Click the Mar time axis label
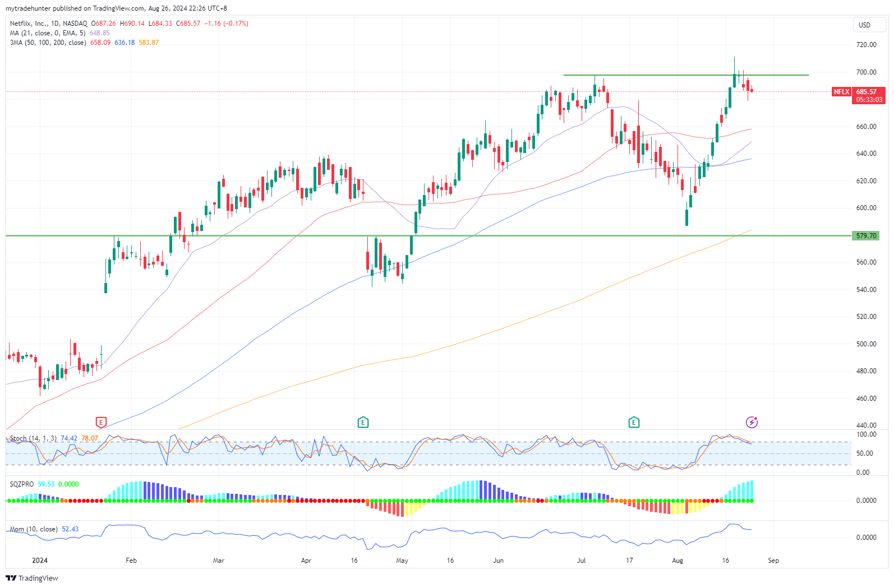The width and height of the screenshot is (894, 588). [x=219, y=561]
